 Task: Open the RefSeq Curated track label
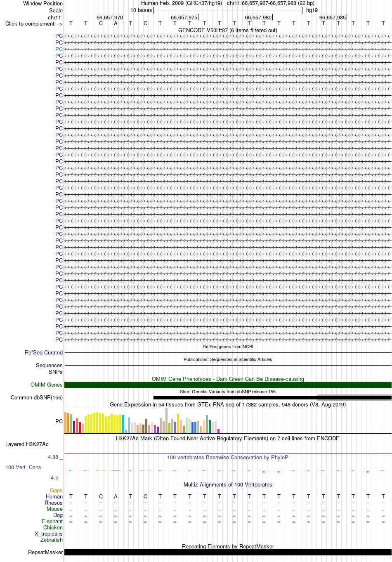[x=44, y=352]
